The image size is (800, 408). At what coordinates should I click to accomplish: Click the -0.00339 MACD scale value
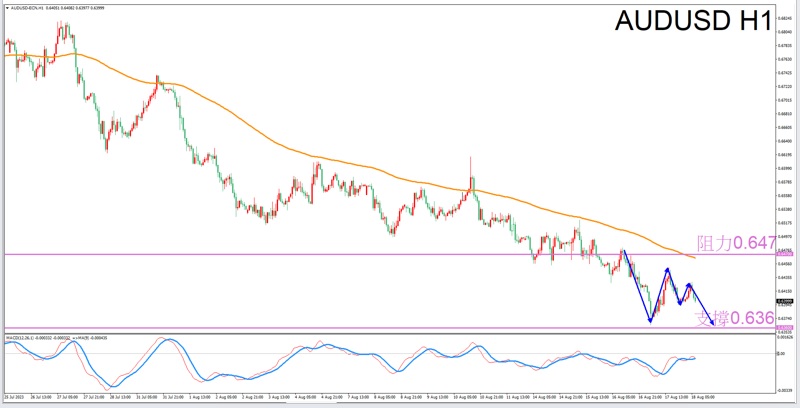785,391
